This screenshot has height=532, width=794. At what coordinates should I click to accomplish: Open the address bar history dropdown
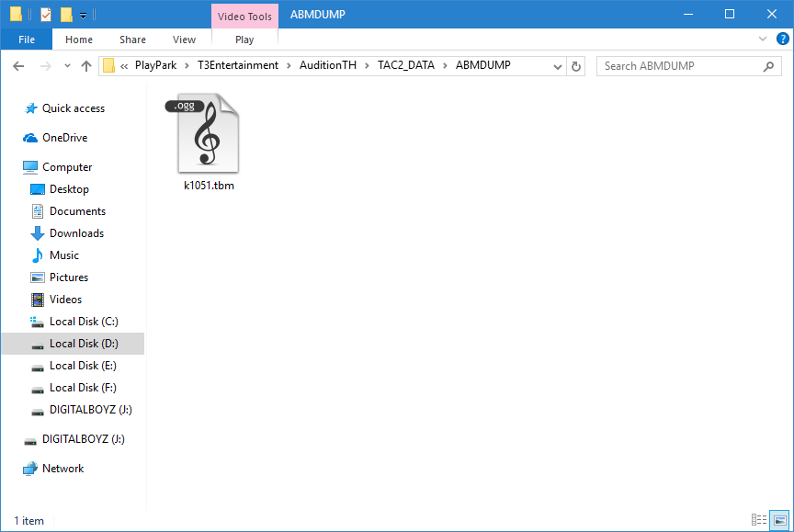(x=558, y=66)
